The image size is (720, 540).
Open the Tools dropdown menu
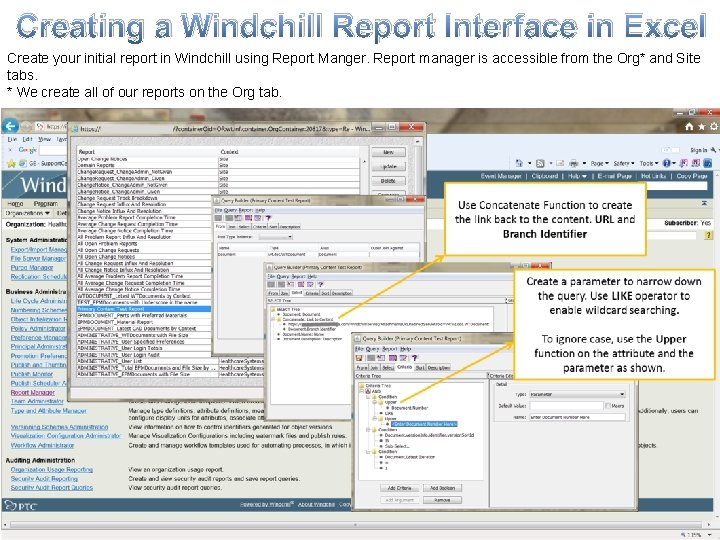648,163
